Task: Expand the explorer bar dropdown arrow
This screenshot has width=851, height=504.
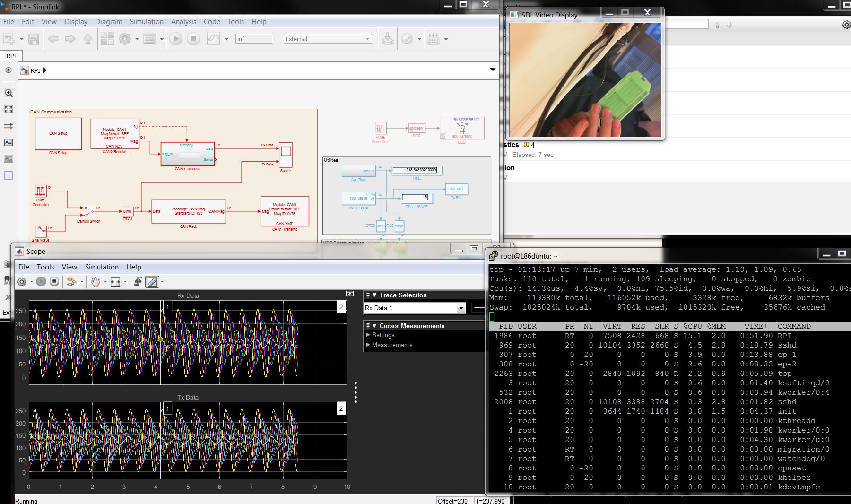Action: pos(493,70)
